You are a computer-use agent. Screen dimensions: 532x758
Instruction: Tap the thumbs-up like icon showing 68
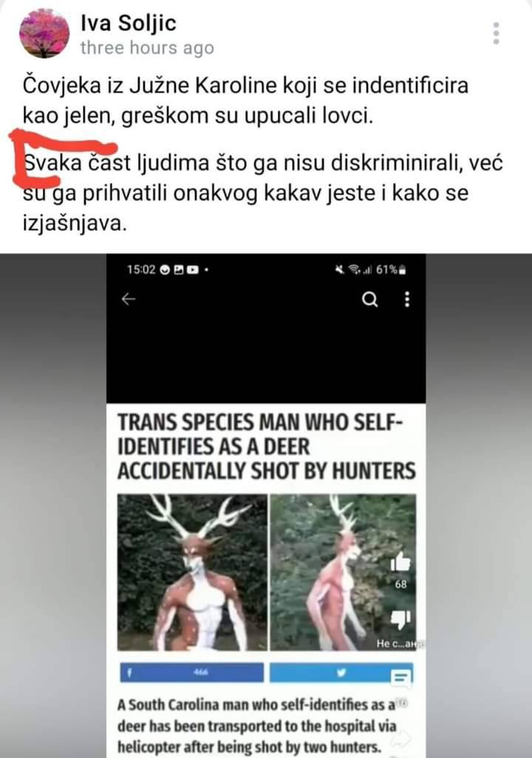pos(400,562)
